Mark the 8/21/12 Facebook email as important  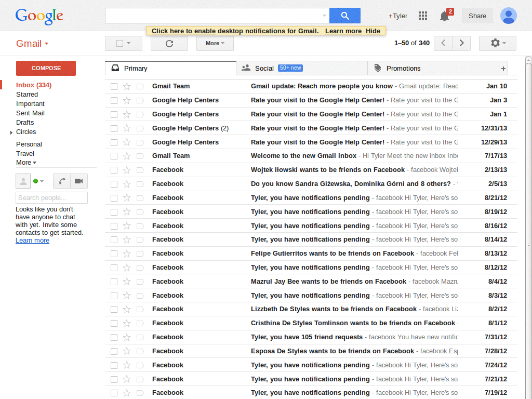pos(140,198)
